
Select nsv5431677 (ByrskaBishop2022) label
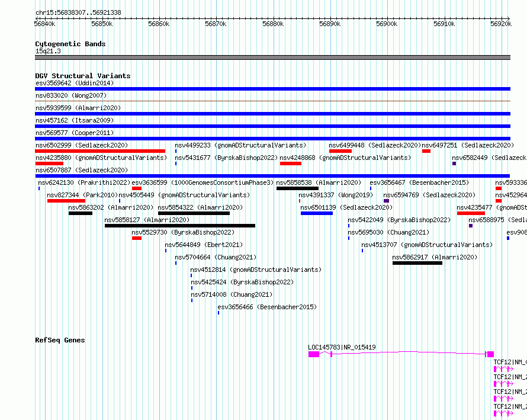[x=226, y=158]
